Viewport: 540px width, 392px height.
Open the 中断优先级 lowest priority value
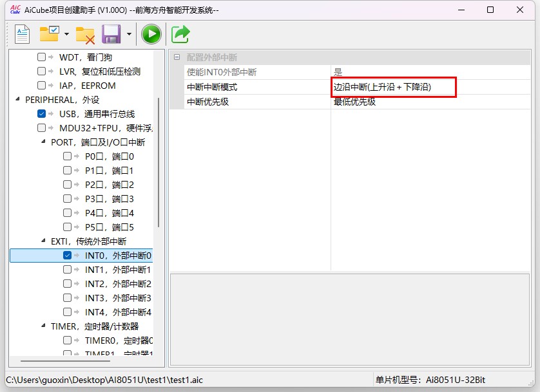point(430,102)
